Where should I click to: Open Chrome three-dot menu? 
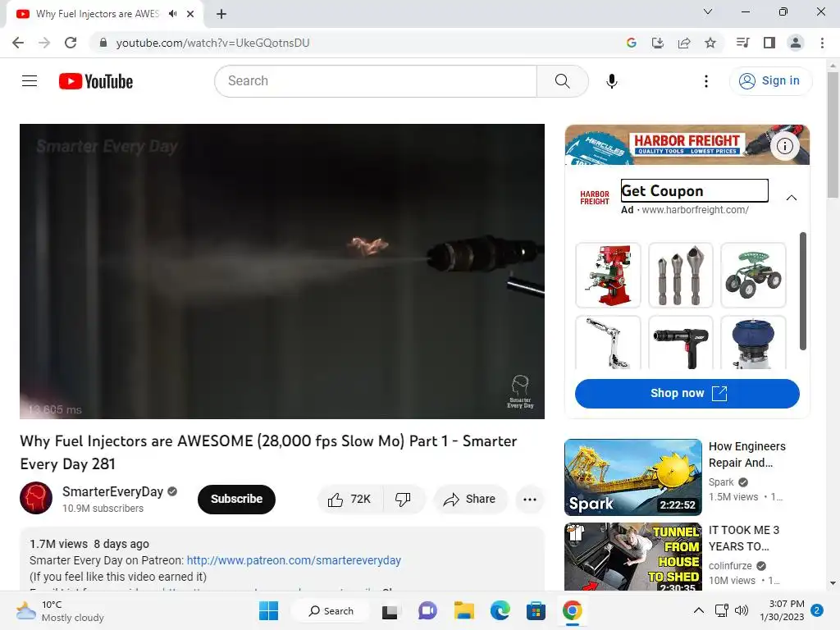tap(822, 43)
